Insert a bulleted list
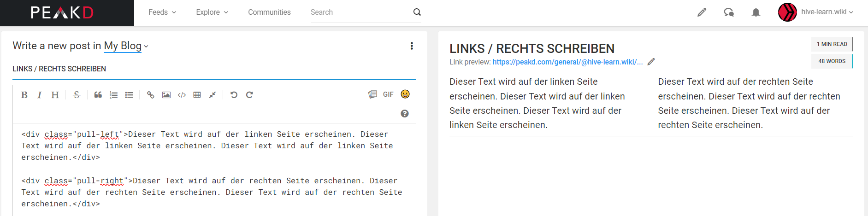This screenshot has height=216, width=868. click(x=129, y=95)
